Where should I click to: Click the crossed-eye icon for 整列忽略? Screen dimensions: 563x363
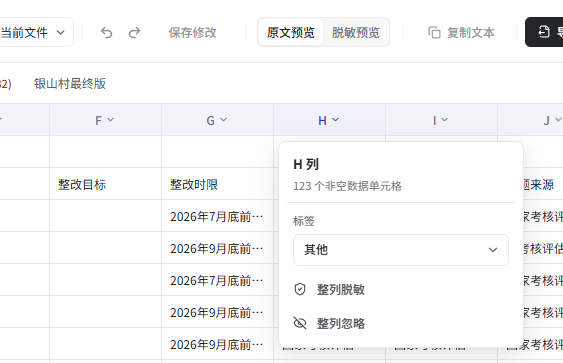pos(300,323)
